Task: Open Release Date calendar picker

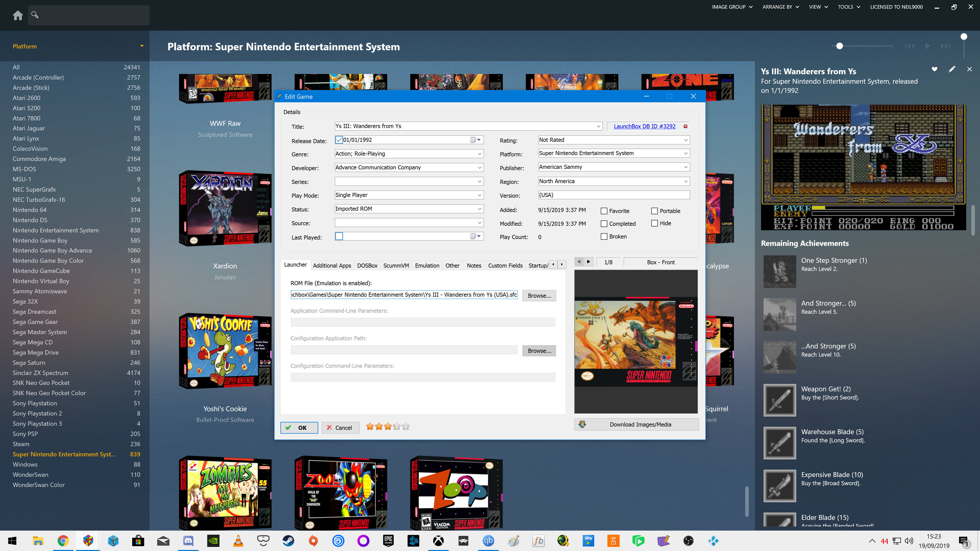Action: tap(475, 140)
